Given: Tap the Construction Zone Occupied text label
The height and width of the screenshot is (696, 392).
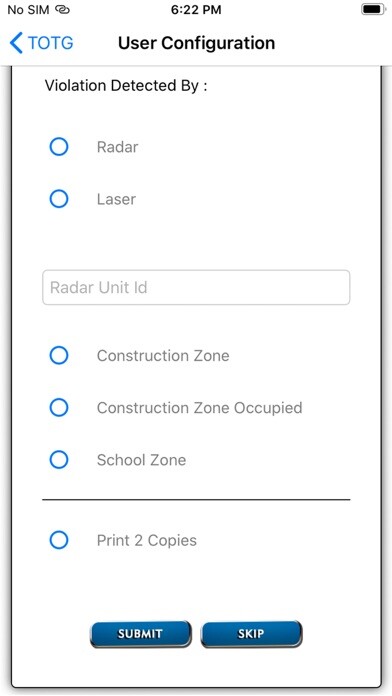Looking at the screenshot, I should coord(200,408).
